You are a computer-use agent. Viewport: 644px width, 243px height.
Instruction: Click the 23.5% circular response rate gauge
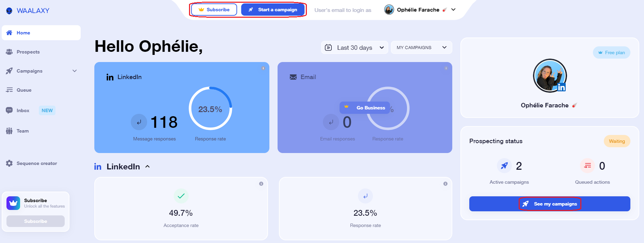click(210, 108)
